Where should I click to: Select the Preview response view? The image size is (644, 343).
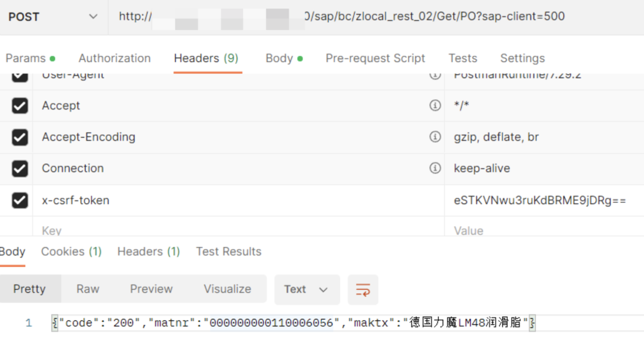click(x=151, y=289)
